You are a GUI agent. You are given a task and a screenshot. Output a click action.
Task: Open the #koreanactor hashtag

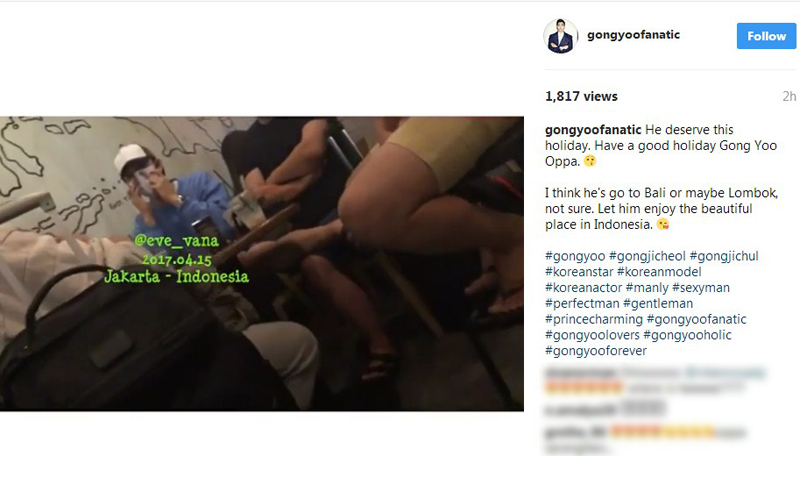click(584, 288)
